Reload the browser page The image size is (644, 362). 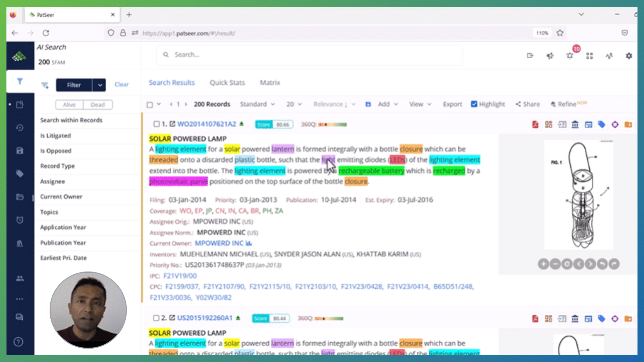coord(46,33)
